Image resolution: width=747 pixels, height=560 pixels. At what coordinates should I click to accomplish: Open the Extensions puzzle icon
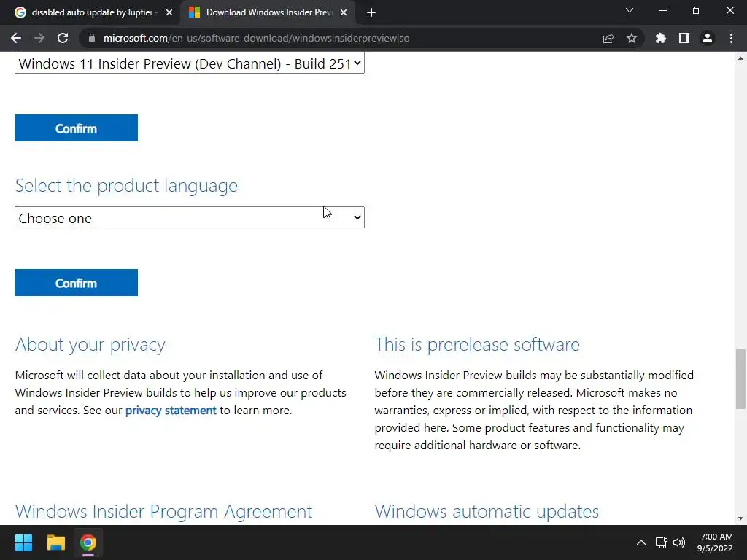661,38
